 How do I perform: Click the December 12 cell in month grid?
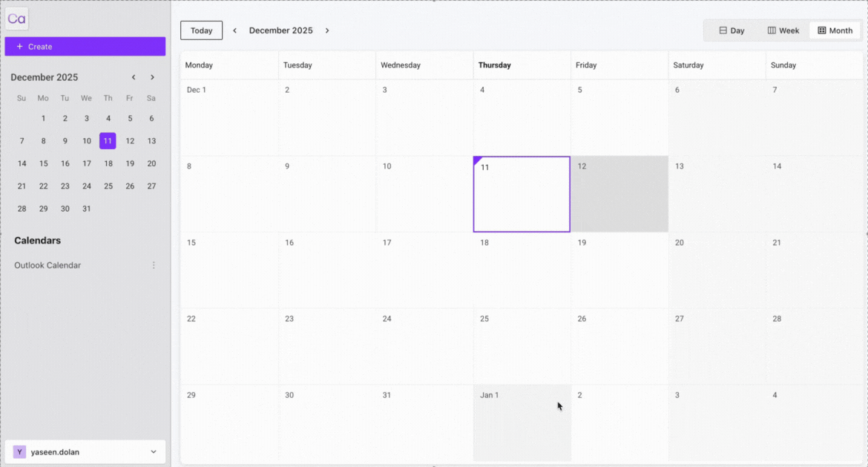[x=619, y=194]
